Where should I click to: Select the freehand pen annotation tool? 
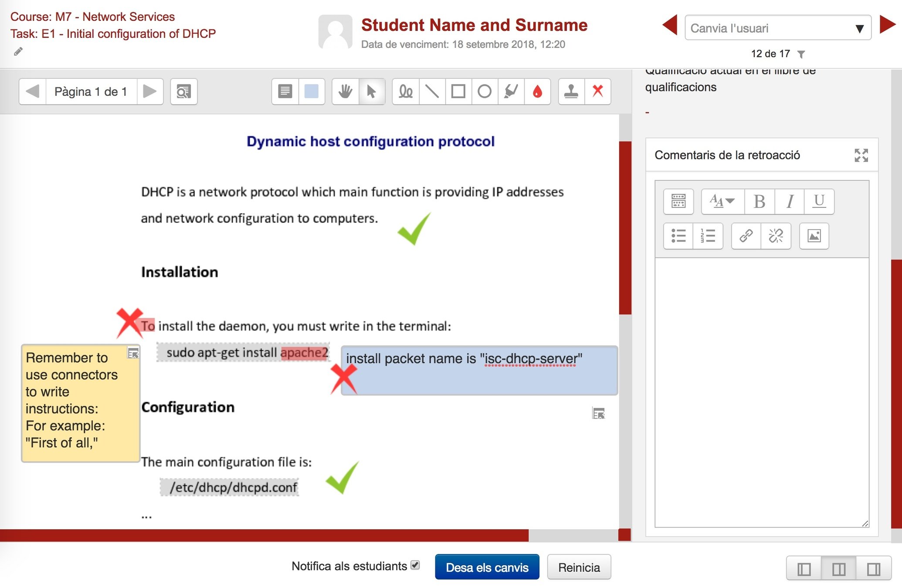tap(406, 91)
